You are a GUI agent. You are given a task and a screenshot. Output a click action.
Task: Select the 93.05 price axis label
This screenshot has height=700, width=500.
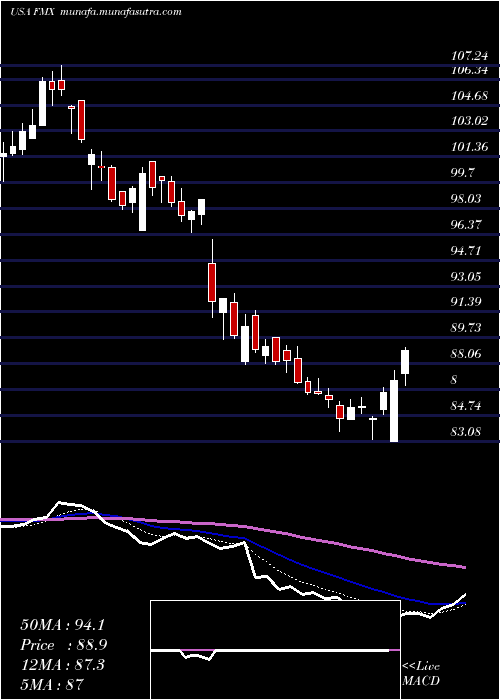click(468, 276)
